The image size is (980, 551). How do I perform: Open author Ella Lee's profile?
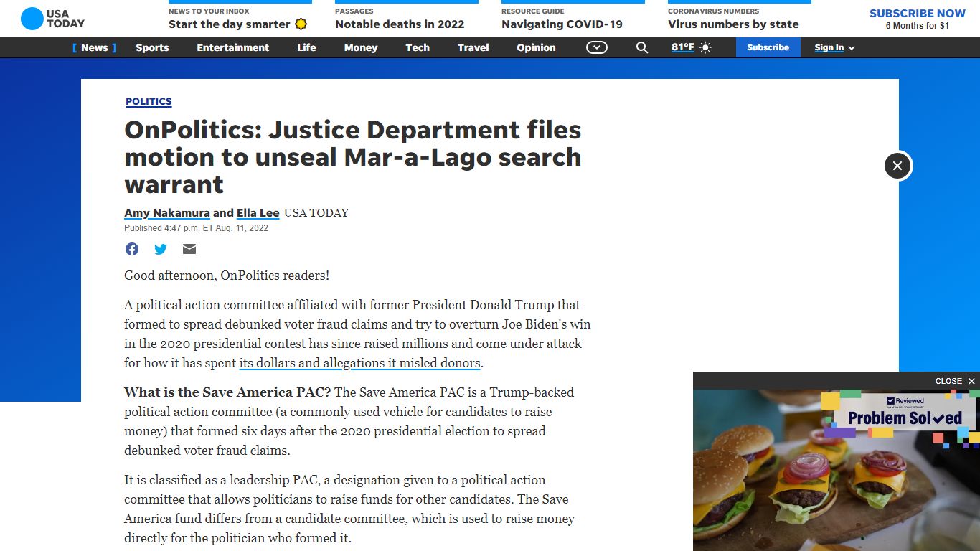[258, 213]
